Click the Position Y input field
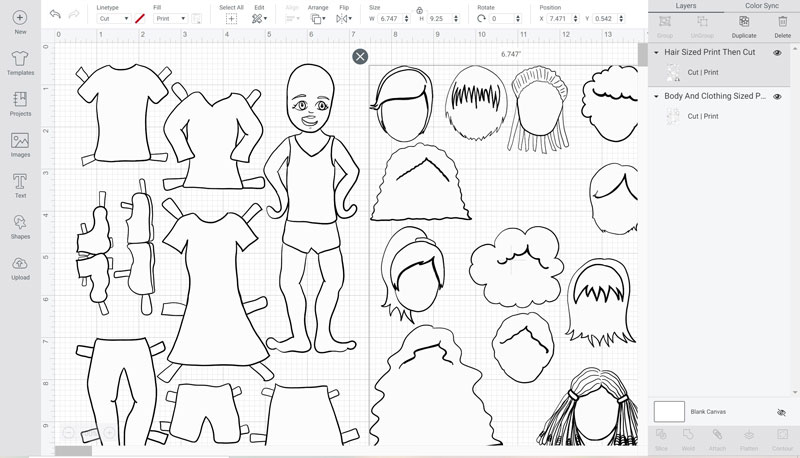 (x=605, y=18)
